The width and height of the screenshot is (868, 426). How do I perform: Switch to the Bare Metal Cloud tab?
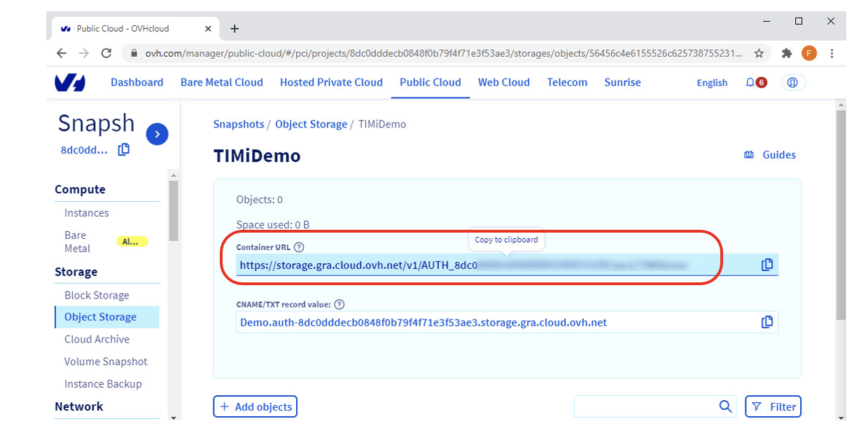(221, 83)
